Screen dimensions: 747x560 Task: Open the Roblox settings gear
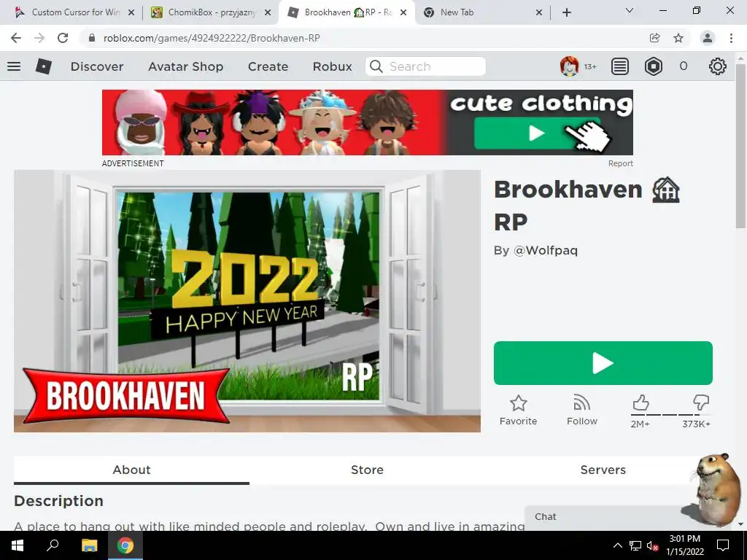718,66
